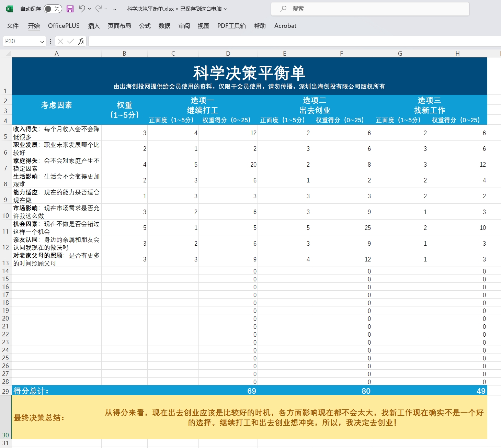Open the PDF工具箱 tab
The width and height of the screenshot is (501, 448).
(x=232, y=26)
